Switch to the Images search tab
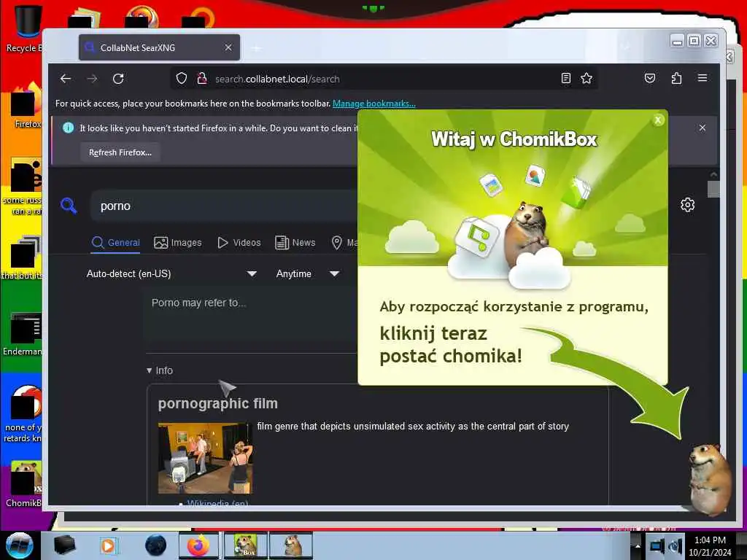 [x=178, y=242]
